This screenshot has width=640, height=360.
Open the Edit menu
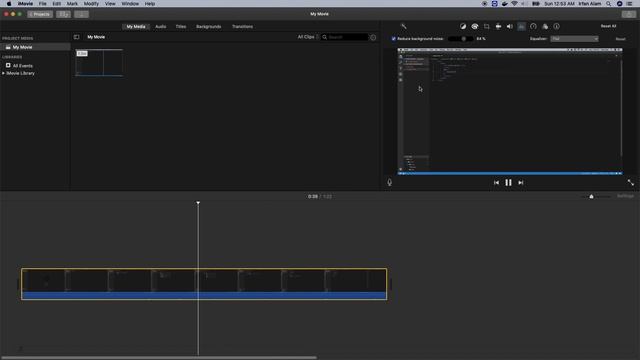[57, 4]
